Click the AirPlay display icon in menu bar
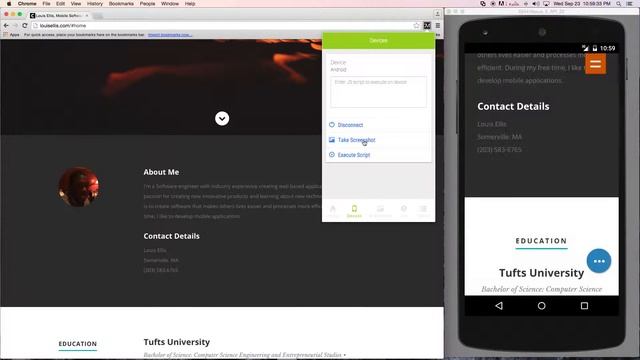 pos(546,4)
